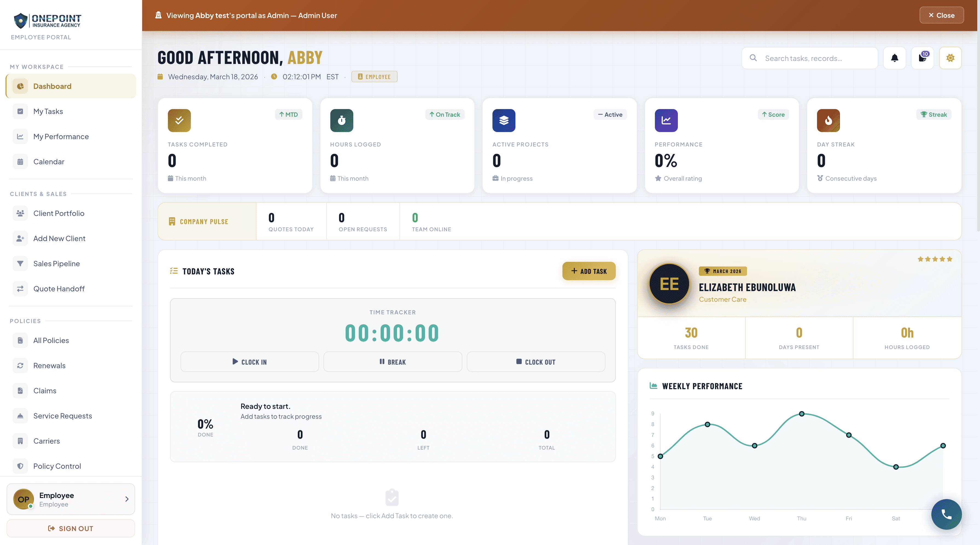Image resolution: width=980 pixels, height=545 pixels.
Task: Click the Hours Logged stopwatch icon
Action: [x=342, y=121]
